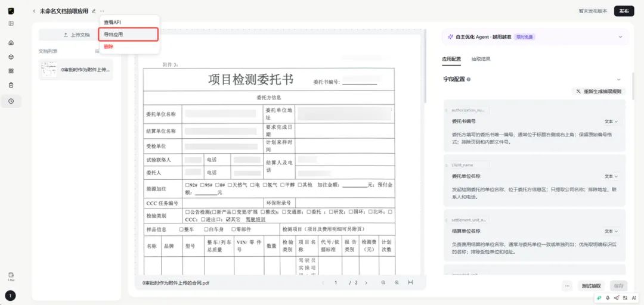Zoom out the document preview

tap(383, 283)
